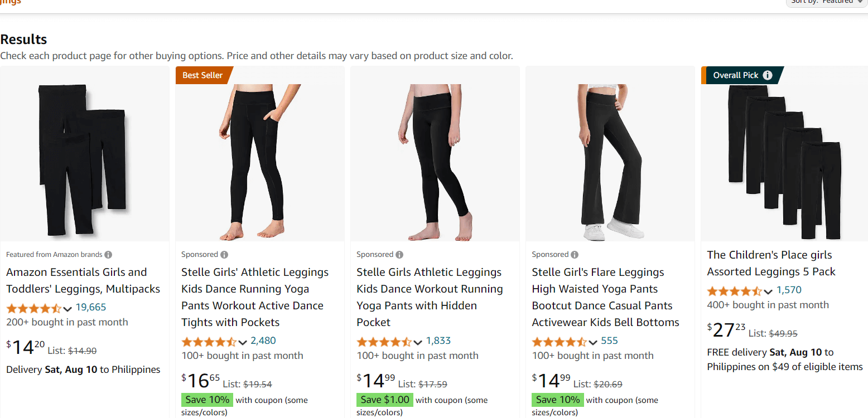The image size is (868, 418).
Task: Click Sponsored info icon on Hidden Pocket leggings
Action: click(x=399, y=255)
